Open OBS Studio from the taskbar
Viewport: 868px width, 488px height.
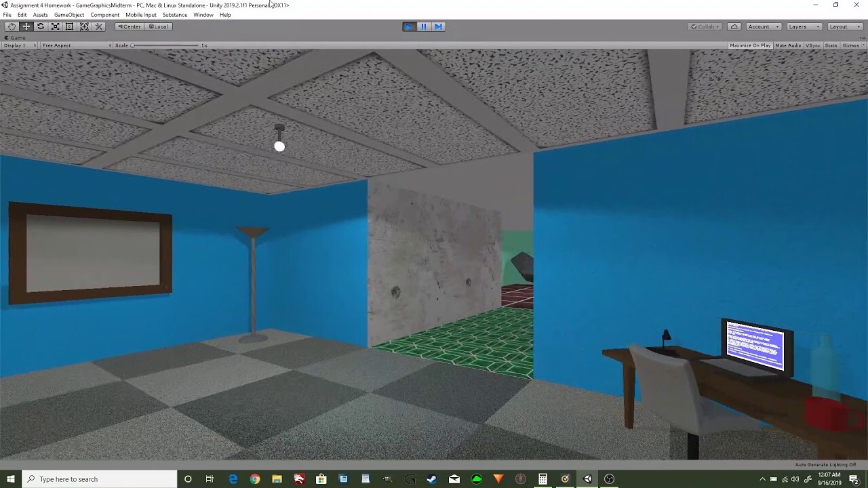pyautogui.click(x=609, y=479)
